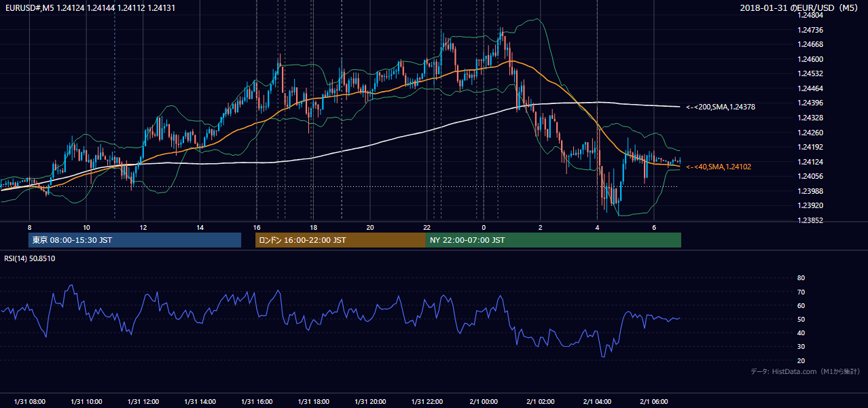Click the 2/1 02:00 time axis label

(540, 402)
